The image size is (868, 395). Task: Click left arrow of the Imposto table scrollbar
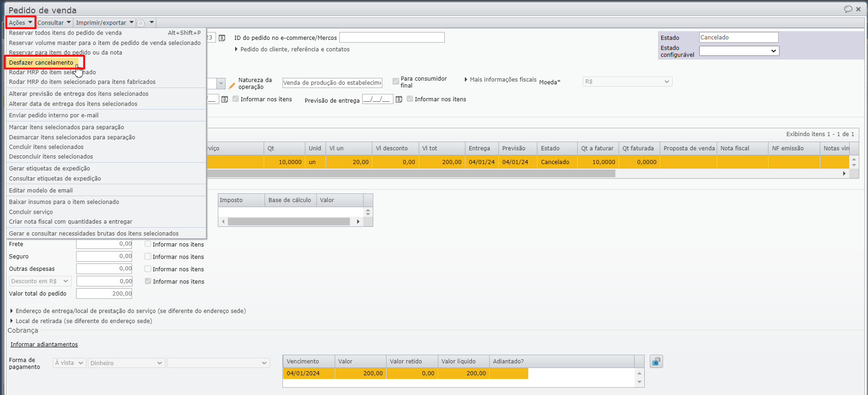[x=223, y=222]
